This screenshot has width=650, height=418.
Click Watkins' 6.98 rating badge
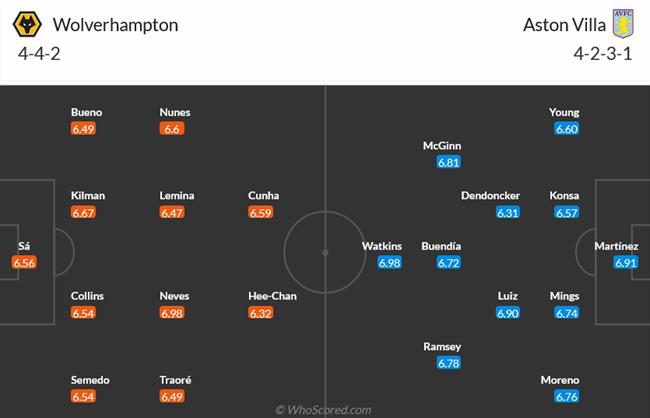(x=389, y=263)
